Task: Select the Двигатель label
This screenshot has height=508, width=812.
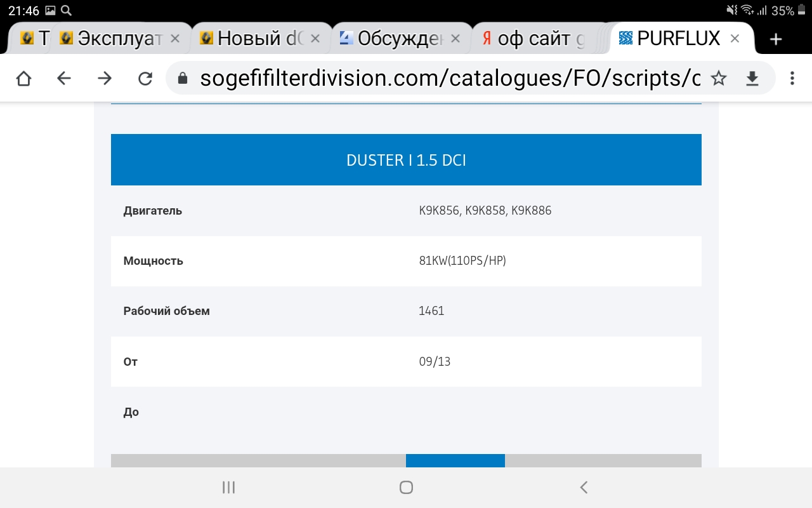Action: tap(153, 211)
